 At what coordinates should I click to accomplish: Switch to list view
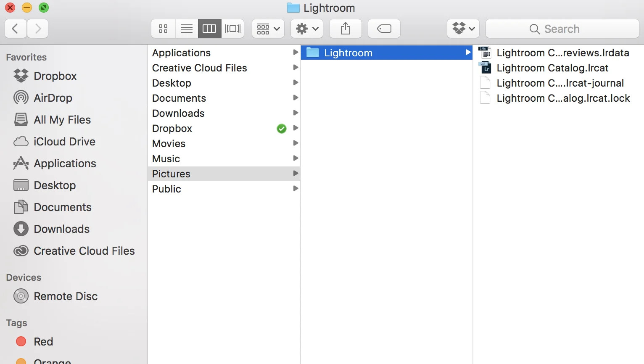[187, 29]
